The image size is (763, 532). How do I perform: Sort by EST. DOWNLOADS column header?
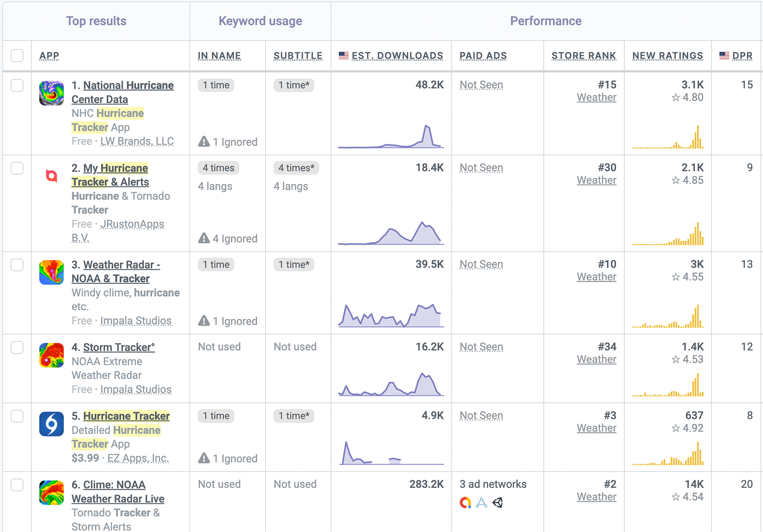(397, 56)
